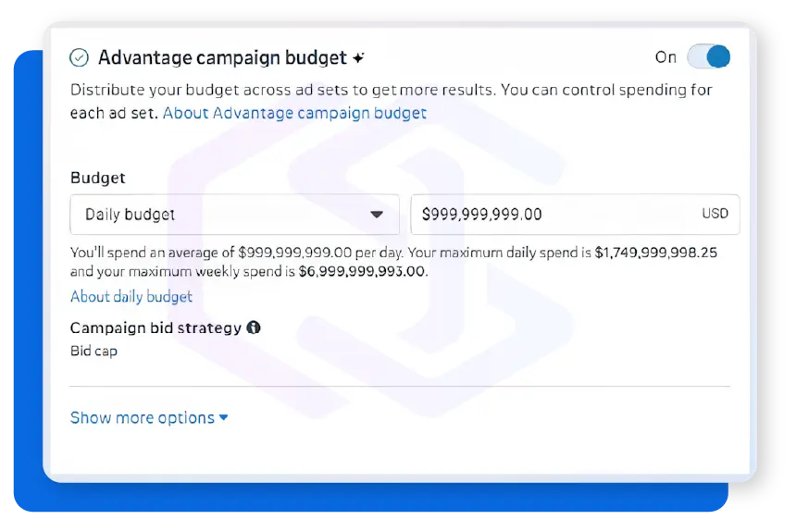Click the arrow beside Show more options
Image resolution: width=809 pixels, height=532 pixels.
tap(223, 417)
